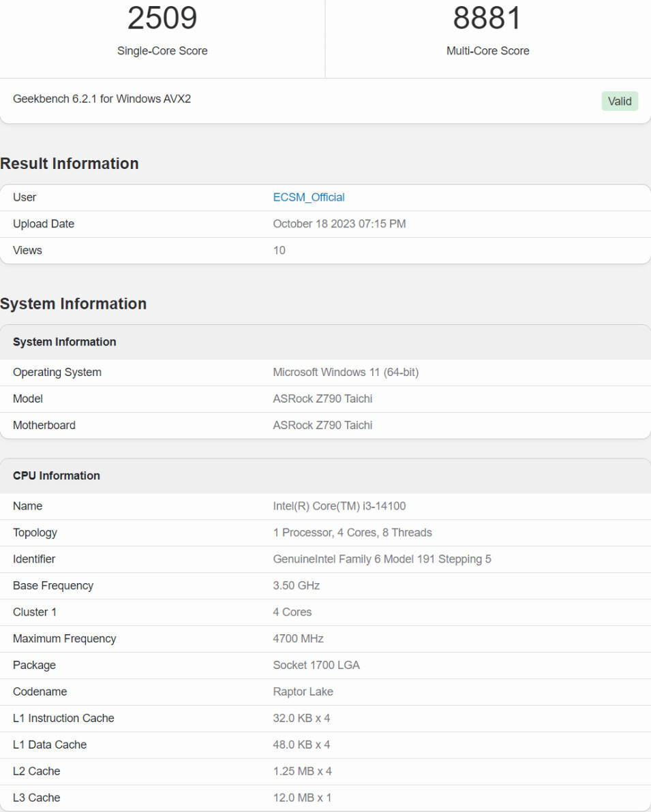Select the Socket 1700 LGA package value
651x812 pixels.
(x=316, y=665)
